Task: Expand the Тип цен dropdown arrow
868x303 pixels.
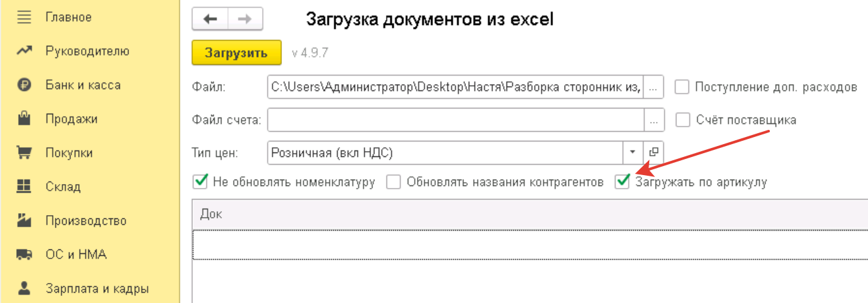Action: [632, 153]
